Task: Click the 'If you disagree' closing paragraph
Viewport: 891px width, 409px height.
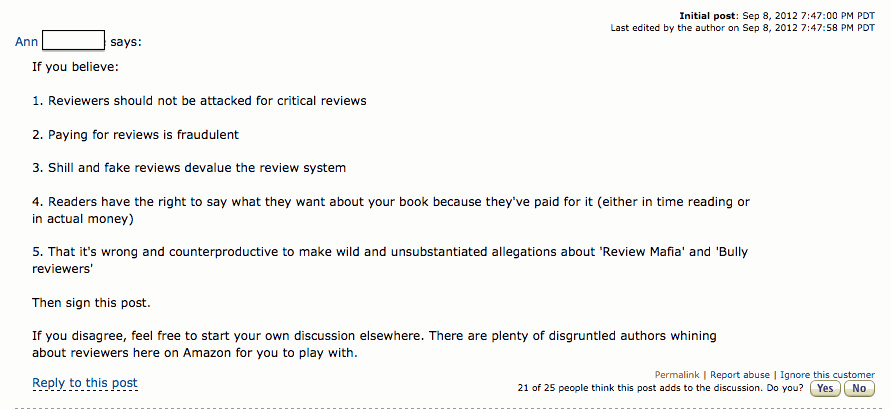Action: coord(374,344)
